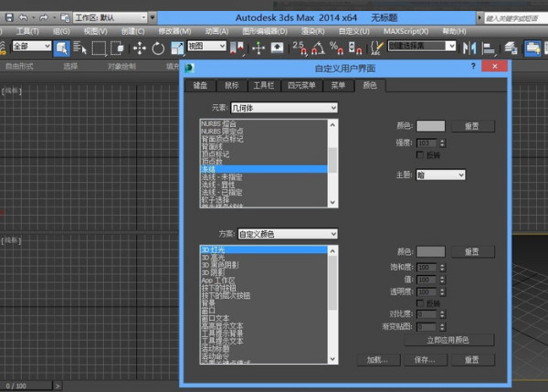Click the 强度 spinner arrows
The image size is (548, 392).
[442, 143]
